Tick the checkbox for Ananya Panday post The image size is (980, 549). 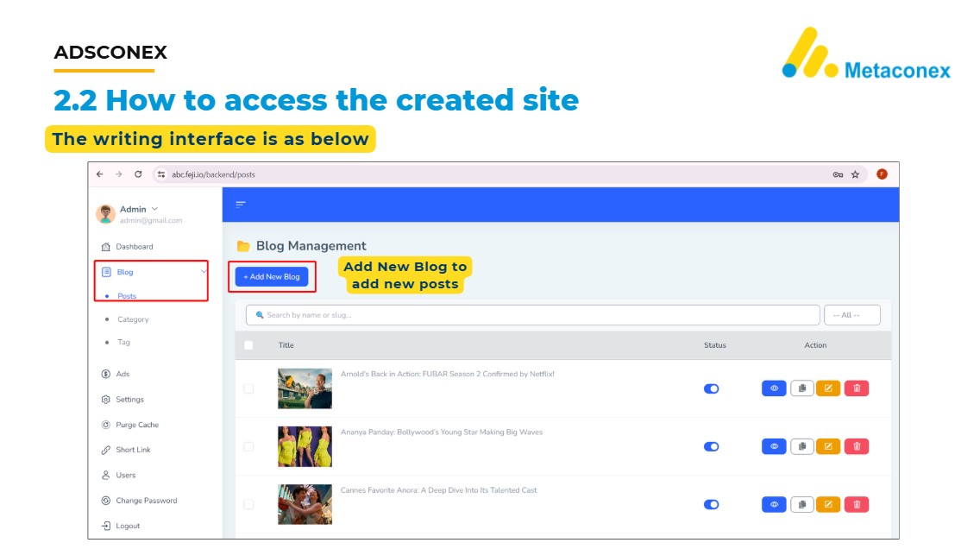248,446
